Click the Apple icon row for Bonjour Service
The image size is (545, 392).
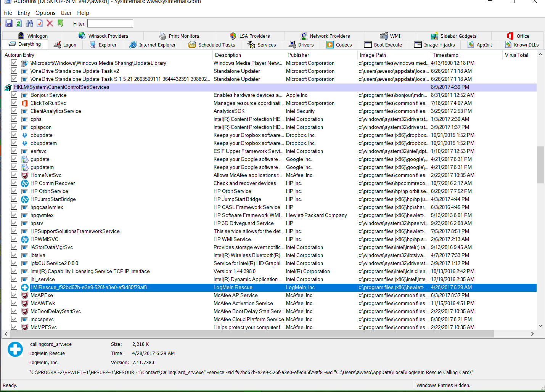click(24, 95)
